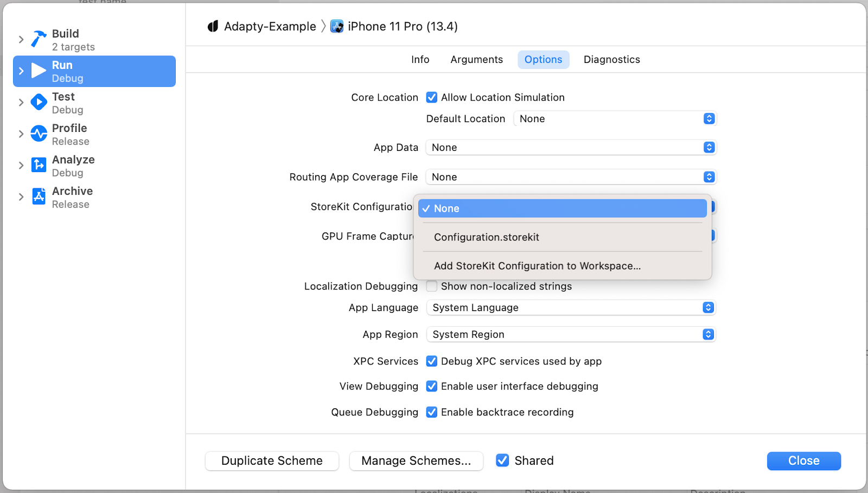
Task: Enable Show non-localized strings checkbox
Action: click(432, 286)
